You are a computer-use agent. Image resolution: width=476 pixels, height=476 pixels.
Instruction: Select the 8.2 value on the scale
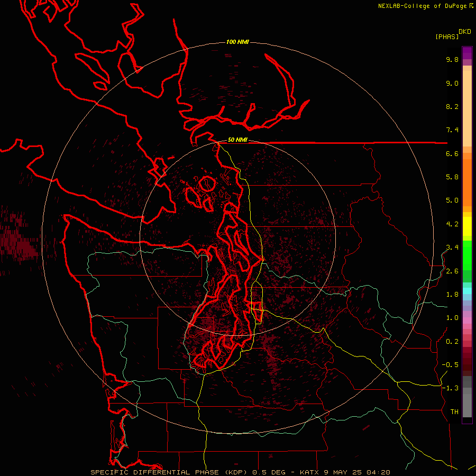(452, 106)
